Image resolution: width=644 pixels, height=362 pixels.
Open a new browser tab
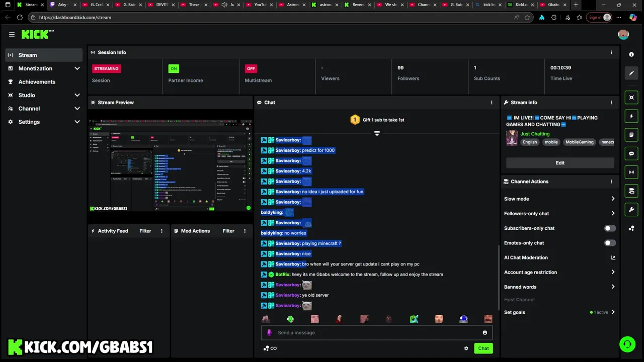tap(576, 5)
